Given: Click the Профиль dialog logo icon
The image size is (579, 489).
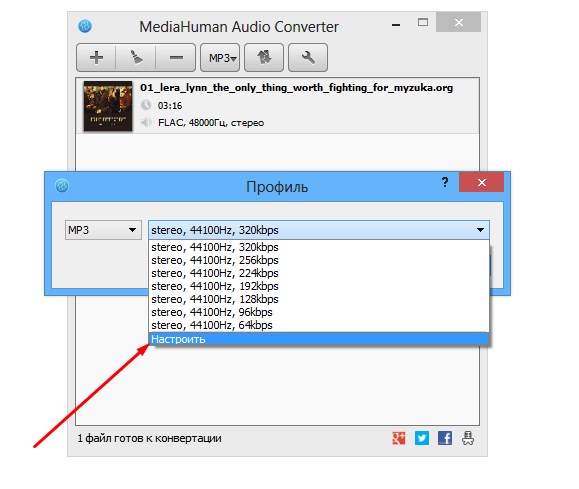Looking at the screenshot, I should [62, 185].
